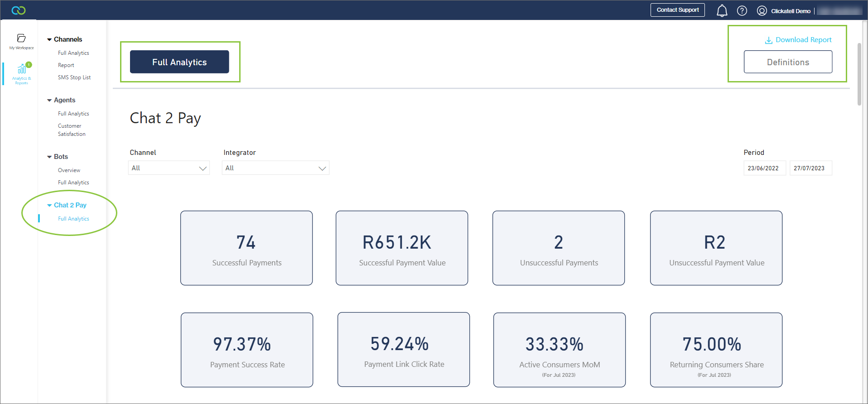Screen dimensions: 868x404
Task: Open Full Analytics under Chat 2 Pay
Action: click(73, 219)
